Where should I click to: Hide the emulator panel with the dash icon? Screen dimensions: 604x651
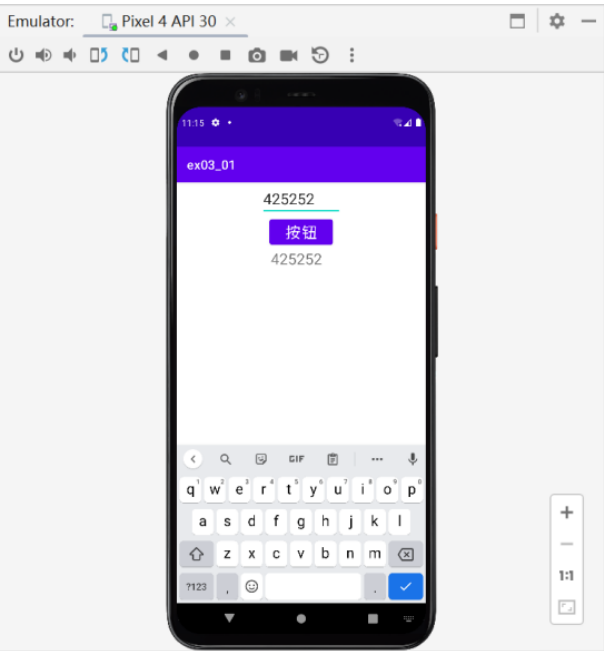click(x=589, y=21)
